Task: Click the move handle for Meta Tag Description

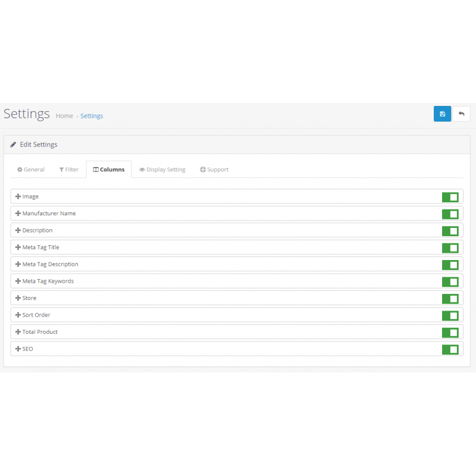Action: [18, 264]
